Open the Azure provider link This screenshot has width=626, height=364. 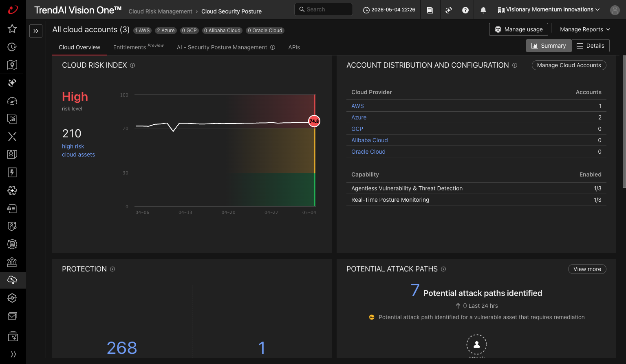point(359,117)
